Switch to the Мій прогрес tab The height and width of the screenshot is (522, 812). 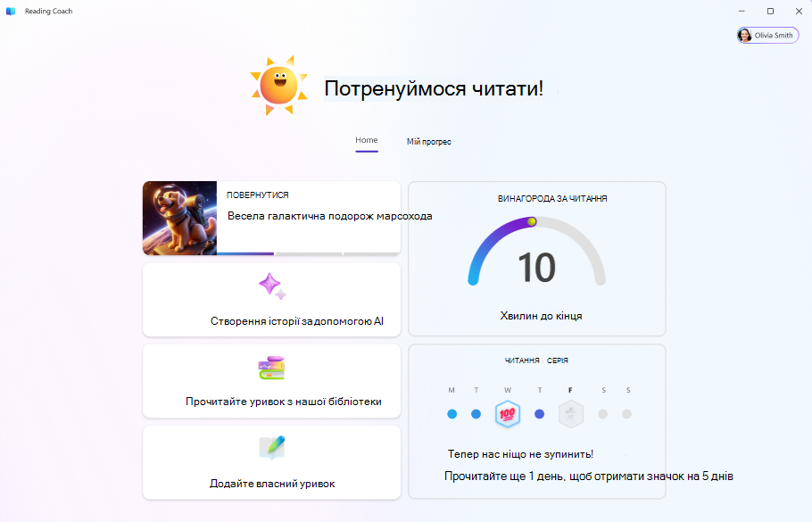[x=429, y=141]
